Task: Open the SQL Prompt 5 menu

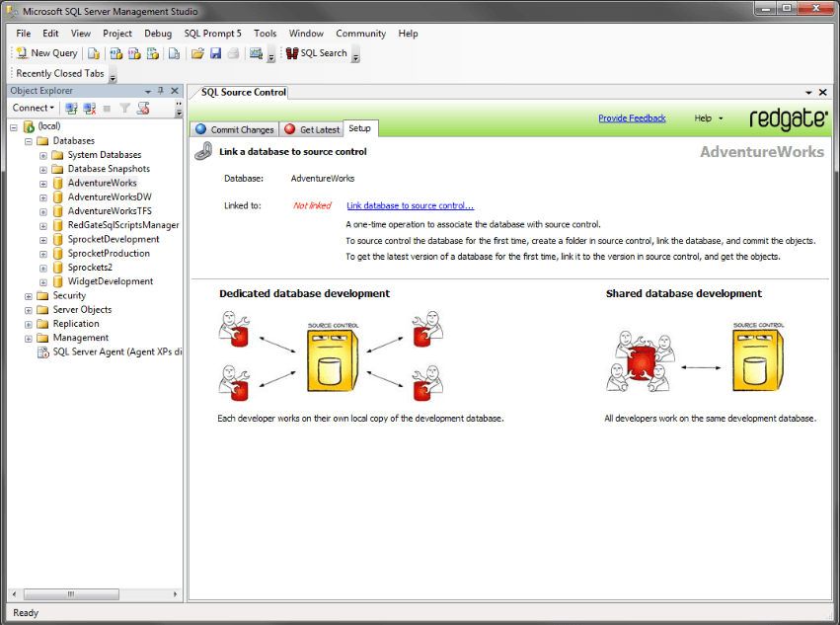Action: (211, 33)
